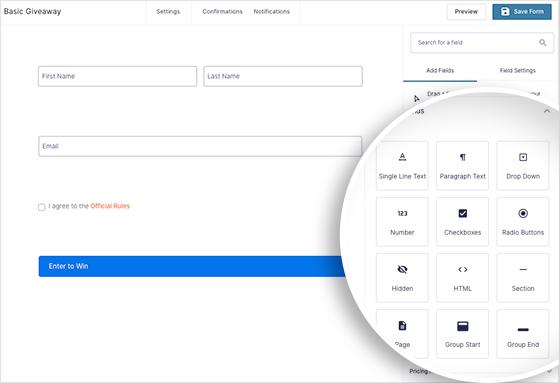
Task: Collapse the fields section chevron
Action: (x=547, y=111)
